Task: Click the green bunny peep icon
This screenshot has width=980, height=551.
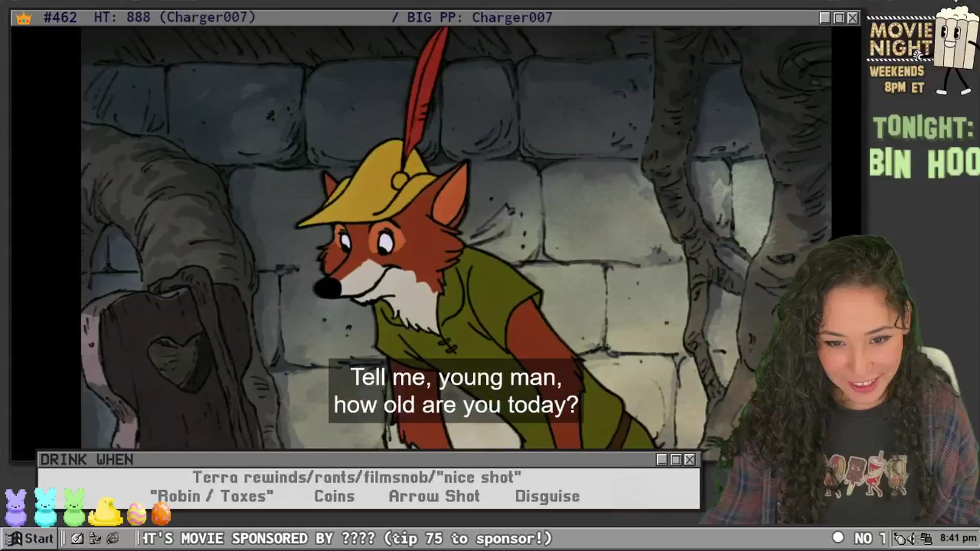Action: tap(74, 507)
